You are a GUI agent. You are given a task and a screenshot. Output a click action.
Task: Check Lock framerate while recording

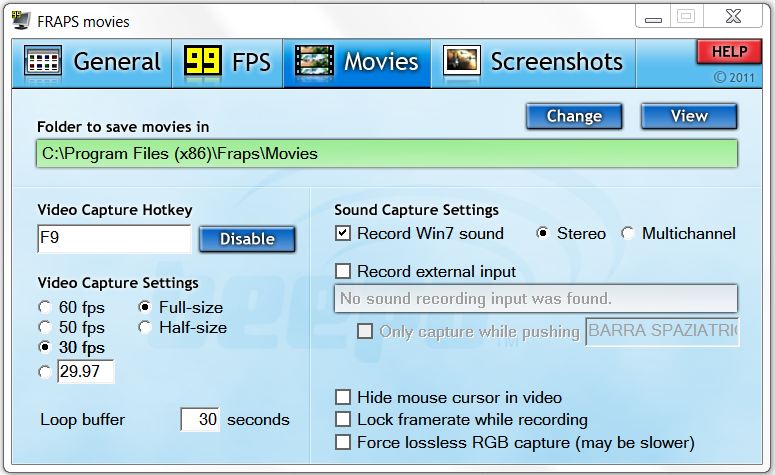click(343, 419)
